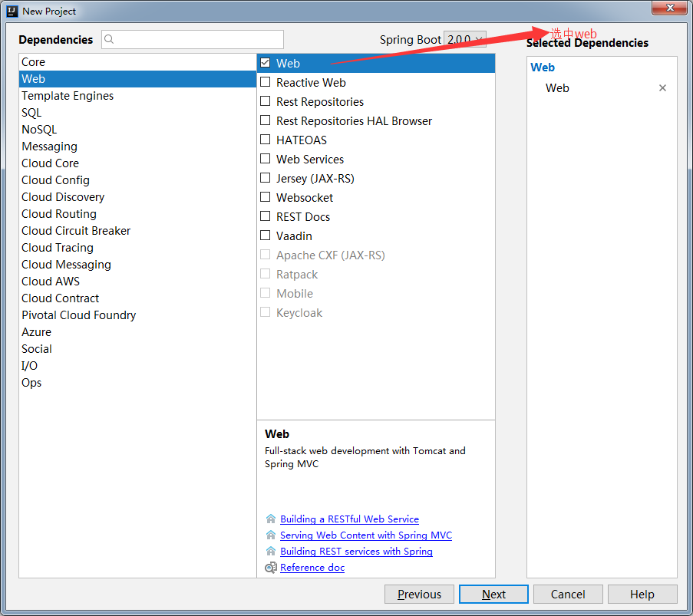Click the house icon beside Building a RESTful Web Service
The width and height of the screenshot is (693, 616).
271,519
